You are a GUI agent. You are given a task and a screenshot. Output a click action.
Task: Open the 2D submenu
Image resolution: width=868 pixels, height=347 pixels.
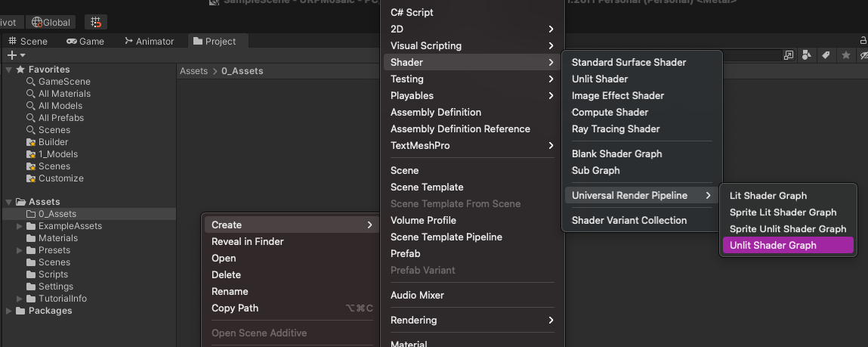pos(472,29)
